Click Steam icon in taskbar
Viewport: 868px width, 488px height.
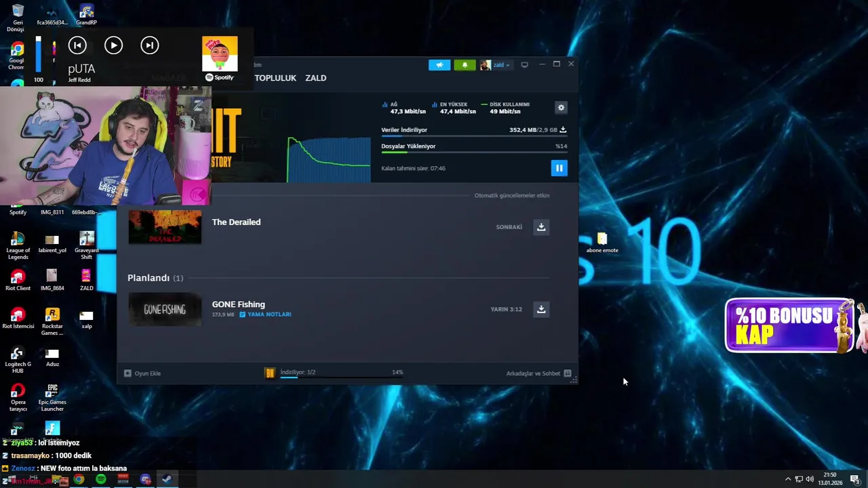(x=167, y=480)
